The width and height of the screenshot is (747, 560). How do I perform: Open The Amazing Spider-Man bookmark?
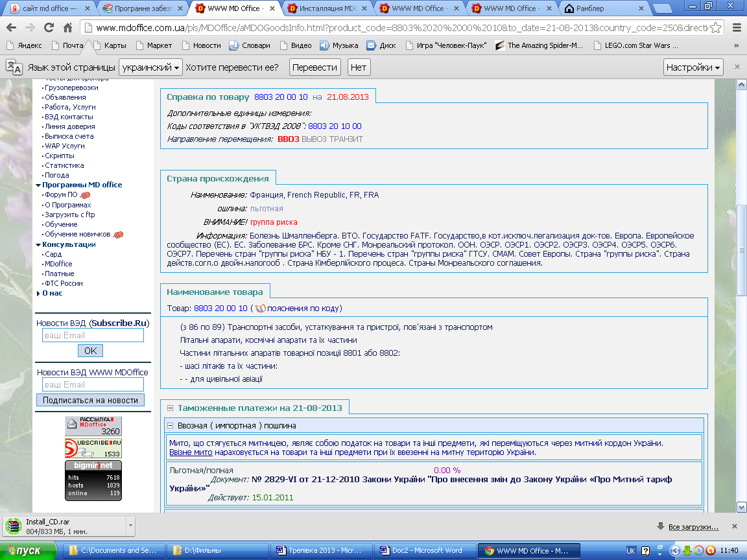coord(539,46)
